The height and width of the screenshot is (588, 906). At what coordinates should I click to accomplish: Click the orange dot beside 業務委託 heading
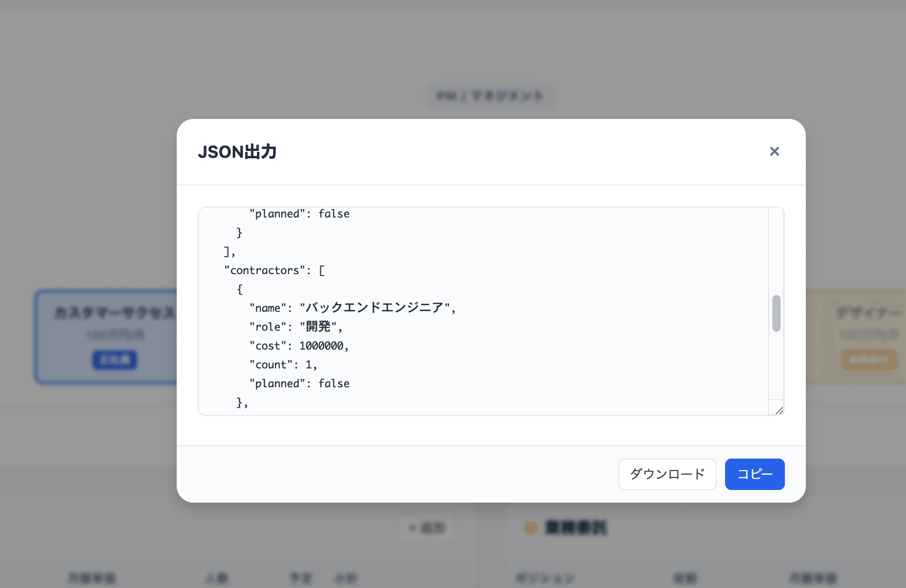point(531,528)
